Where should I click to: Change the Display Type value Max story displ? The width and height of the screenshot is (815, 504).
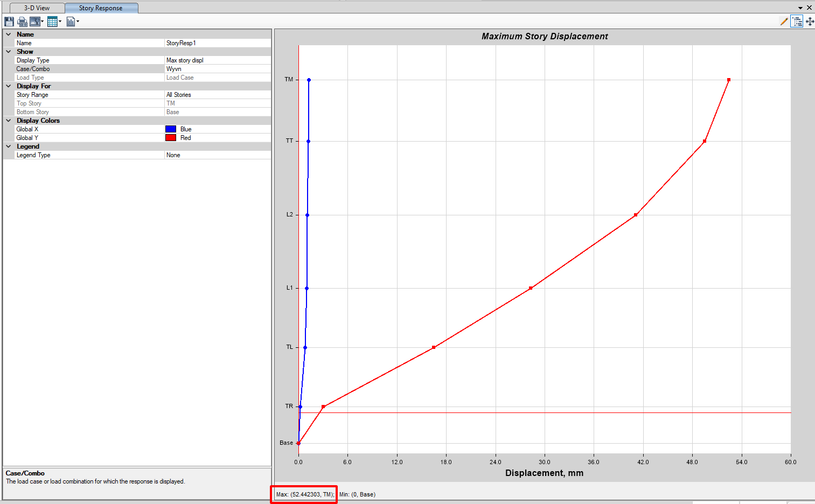(218, 60)
